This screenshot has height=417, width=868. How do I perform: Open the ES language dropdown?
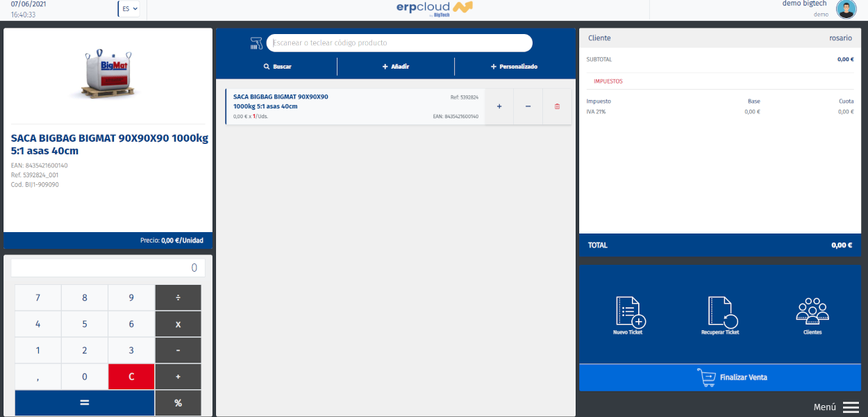tap(129, 9)
